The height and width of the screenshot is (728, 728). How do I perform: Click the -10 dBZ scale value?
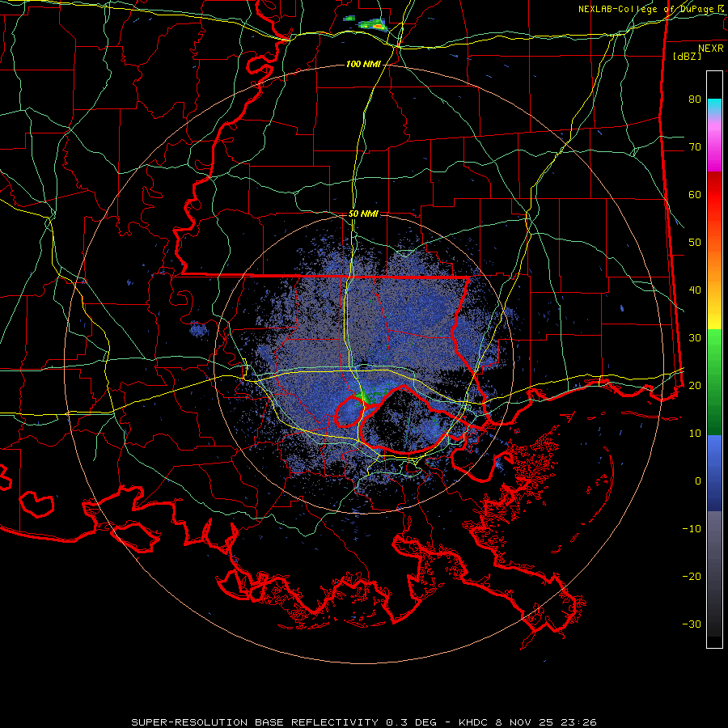click(692, 529)
